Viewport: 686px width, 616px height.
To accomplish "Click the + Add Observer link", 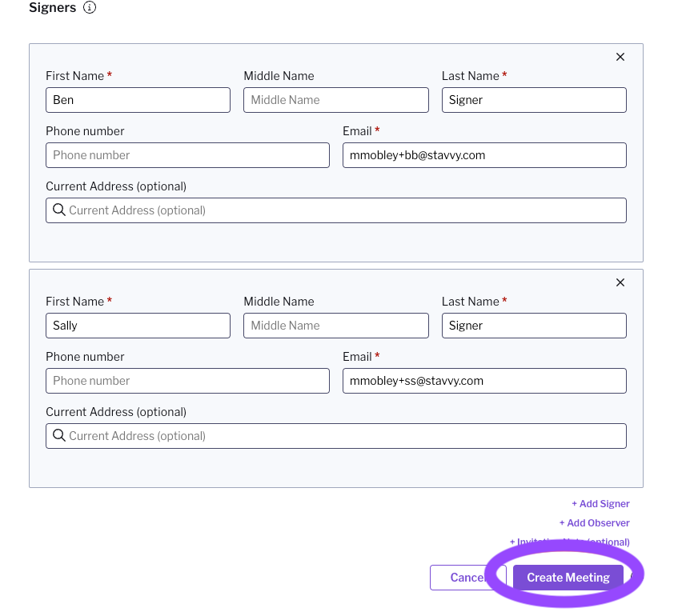I will (594, 523).
